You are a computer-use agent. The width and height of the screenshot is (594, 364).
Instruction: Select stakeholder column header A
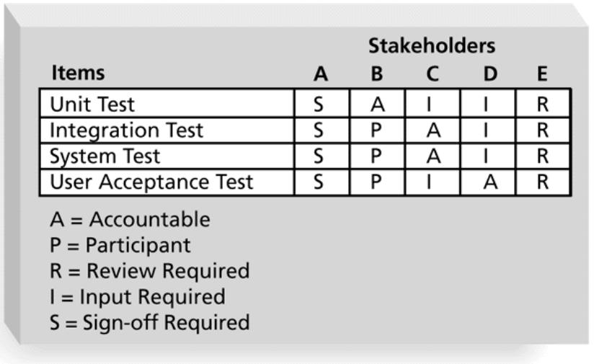pos(321,74)
